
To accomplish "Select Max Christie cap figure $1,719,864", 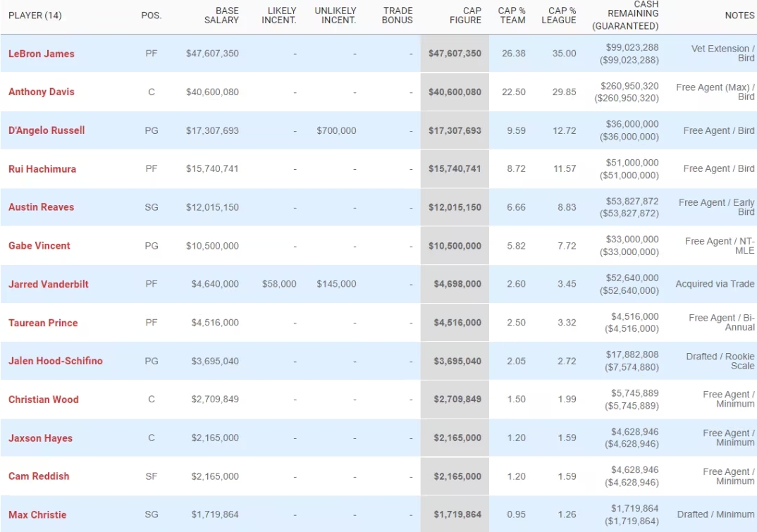I will [x=457, y=514].
